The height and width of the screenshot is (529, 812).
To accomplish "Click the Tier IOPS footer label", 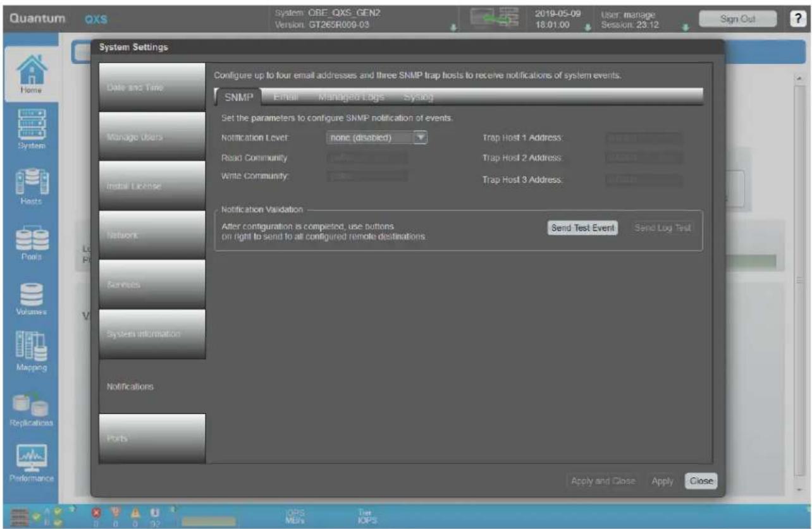I will (x=367, y=518).
